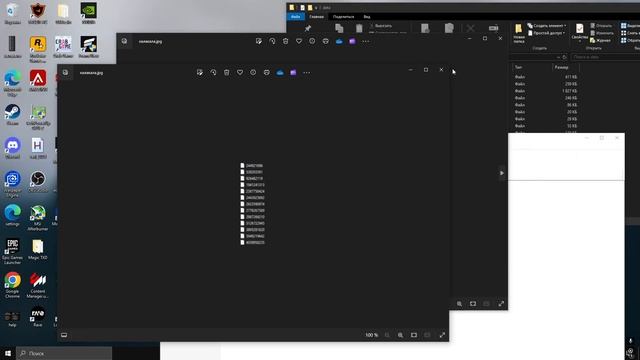Click Журнал in Explorer ribbon
This screenshot has width=640, height=360.
[600, 40]
